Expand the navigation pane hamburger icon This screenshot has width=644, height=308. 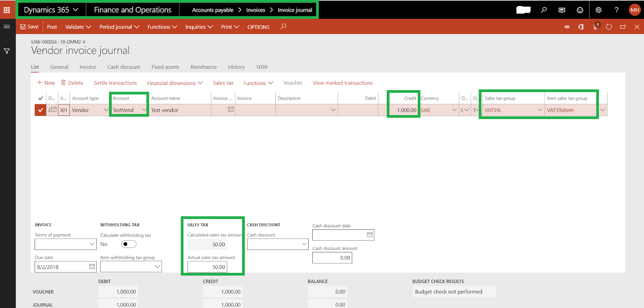[7, 27]
